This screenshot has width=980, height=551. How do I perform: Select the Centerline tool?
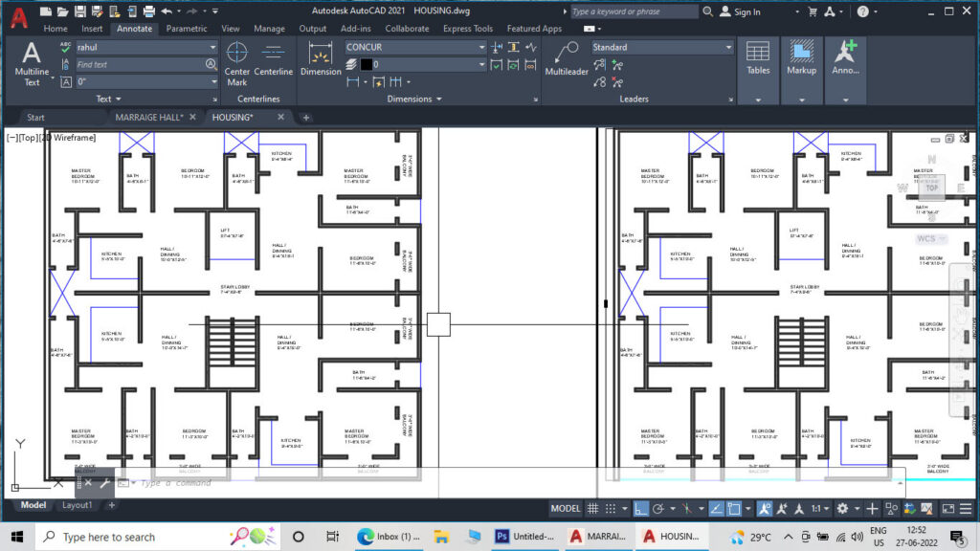[273, 60]
